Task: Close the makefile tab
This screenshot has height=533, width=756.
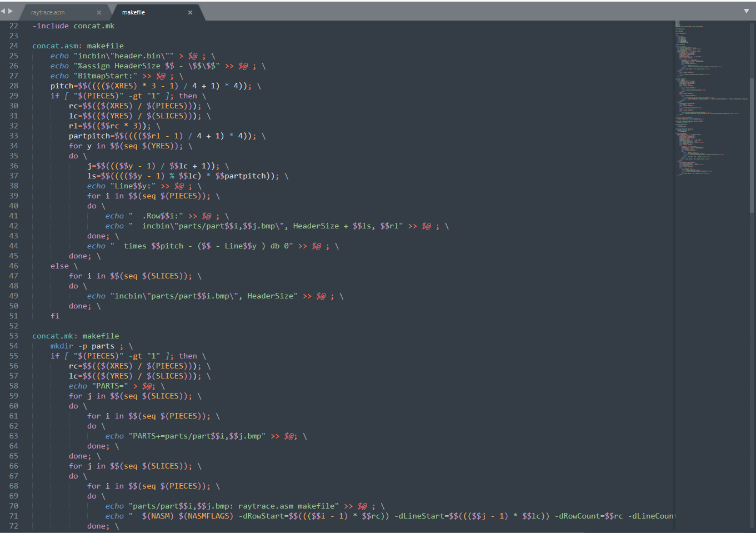Action: coord(190,12)
